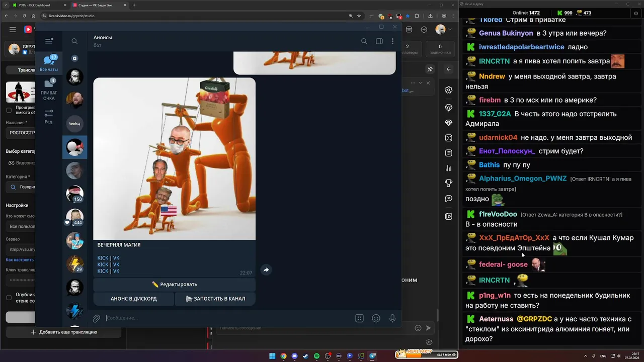Viewport: 644px width, 362px height.
Task: Open the Windows Start menu
Action: (272, 356)
